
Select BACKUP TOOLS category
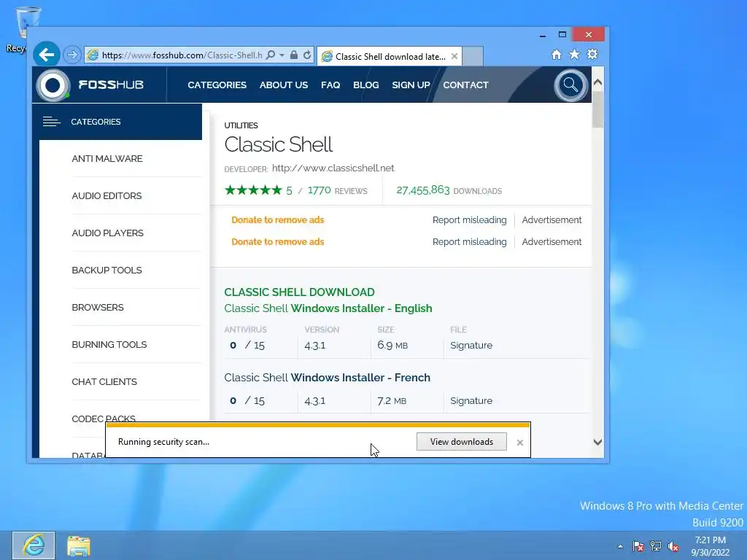coord(107,270)
